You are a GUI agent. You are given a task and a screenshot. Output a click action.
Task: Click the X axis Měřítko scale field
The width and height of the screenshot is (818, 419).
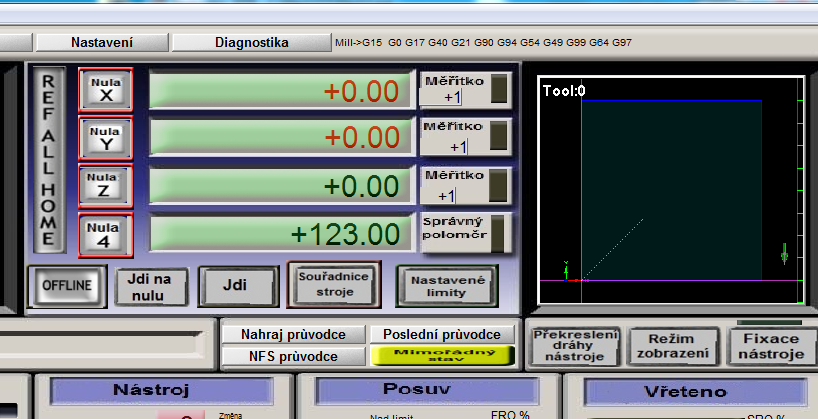click(452, 97)
